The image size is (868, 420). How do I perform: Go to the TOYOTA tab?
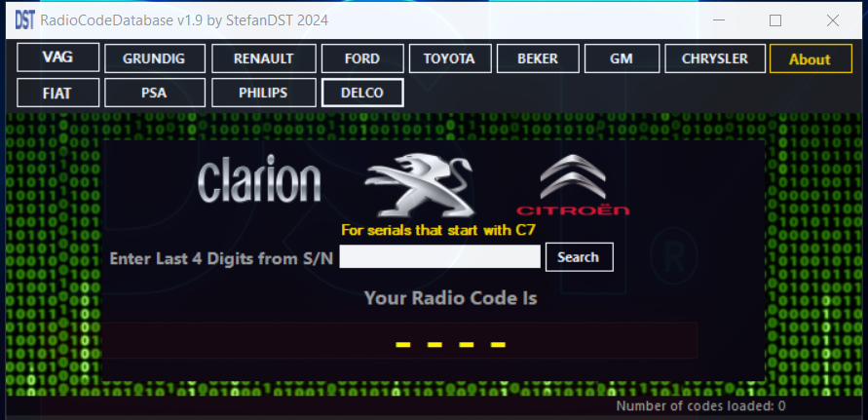pos(449,58)
